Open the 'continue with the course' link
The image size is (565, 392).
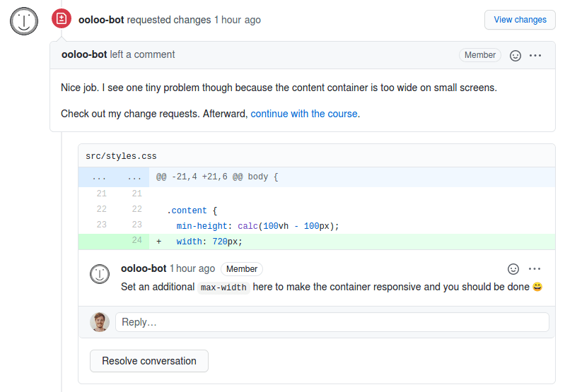(x=304, y=114)
